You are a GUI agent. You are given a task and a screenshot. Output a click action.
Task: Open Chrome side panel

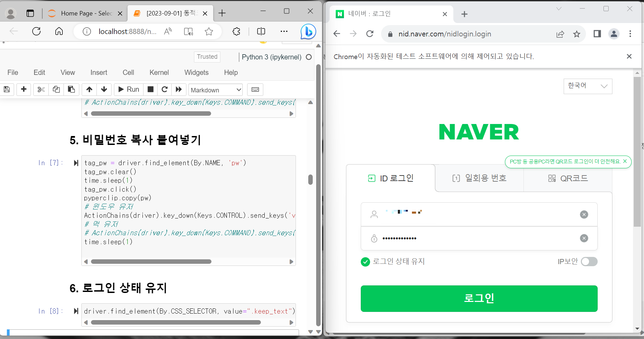597,34
